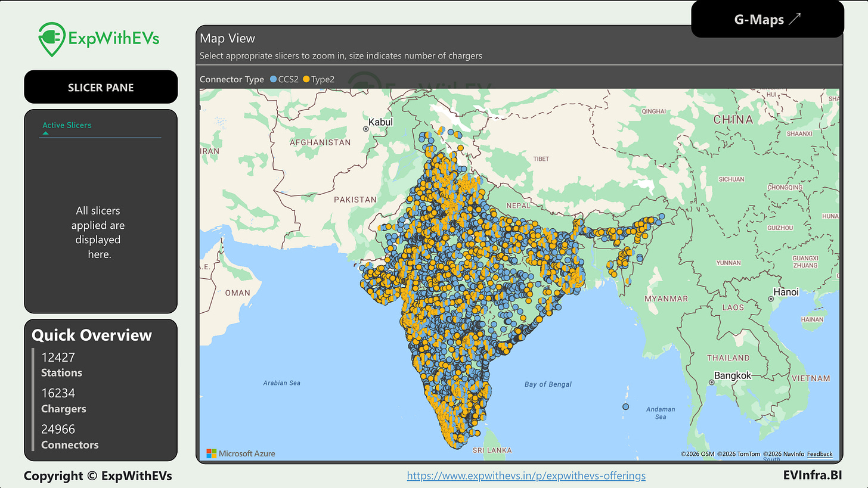
Task: Click the Chargers count 16234
Action: click(x=58, y=393)
